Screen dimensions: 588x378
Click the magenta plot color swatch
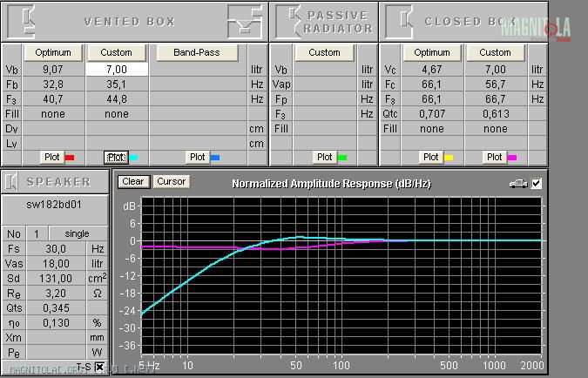(x=512, y=158)
